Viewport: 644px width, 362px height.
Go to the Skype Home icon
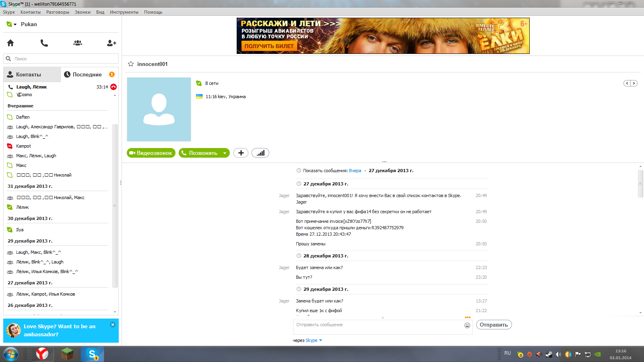(10, 43)
